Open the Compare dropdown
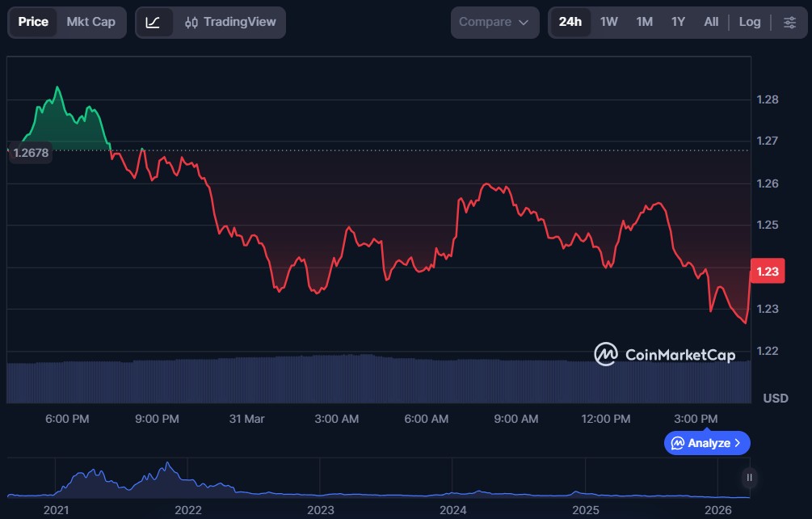Image resolution: width=812 pixels, height=519 pixels. [494, 22]
